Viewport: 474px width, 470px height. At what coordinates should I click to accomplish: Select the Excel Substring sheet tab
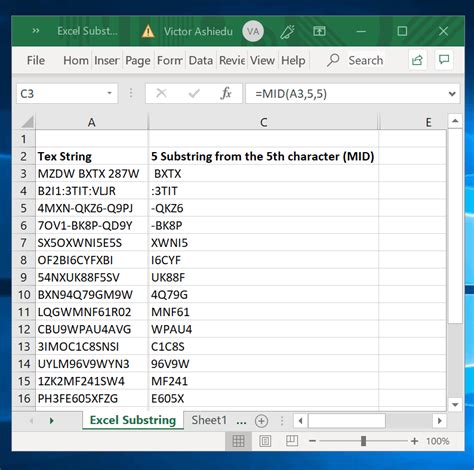pos(133,420)
